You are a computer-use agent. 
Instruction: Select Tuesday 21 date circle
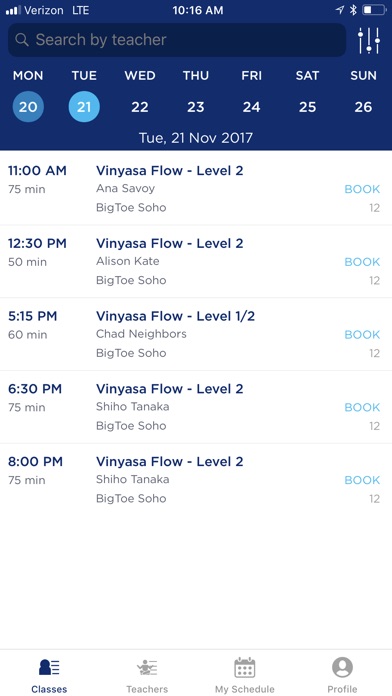[x=84, y=107]
